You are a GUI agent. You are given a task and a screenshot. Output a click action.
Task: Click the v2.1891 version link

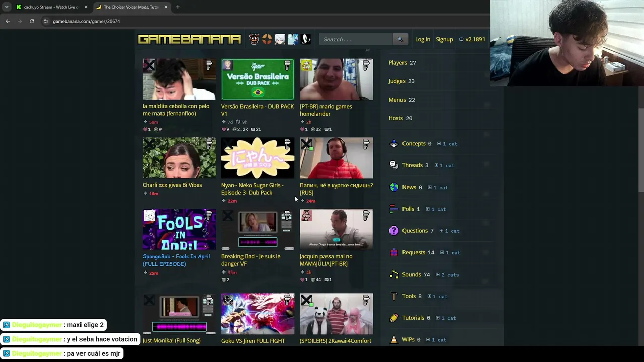tap(472, 39)
